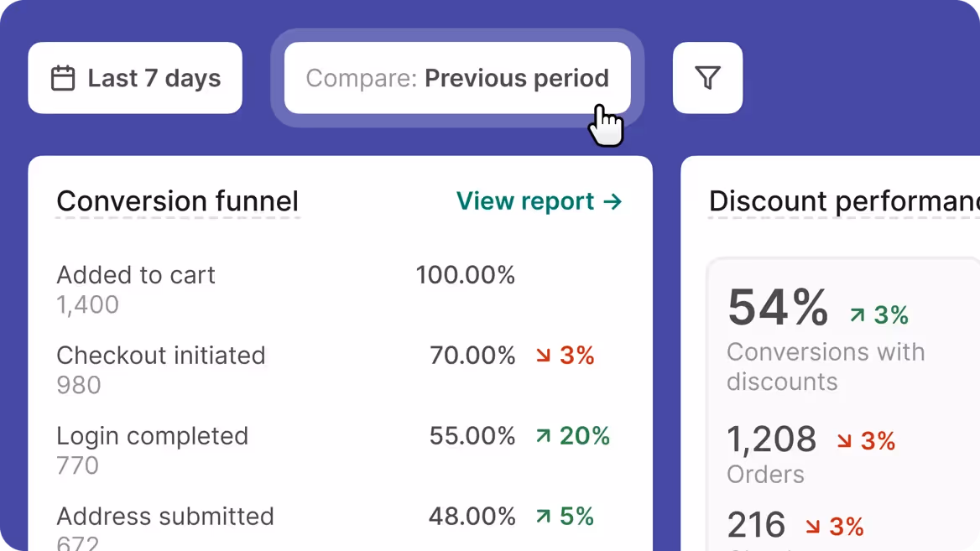Click the 216 value in Discount performance
980x551 pixels.
pyautogui.click(x=756, y=525)
